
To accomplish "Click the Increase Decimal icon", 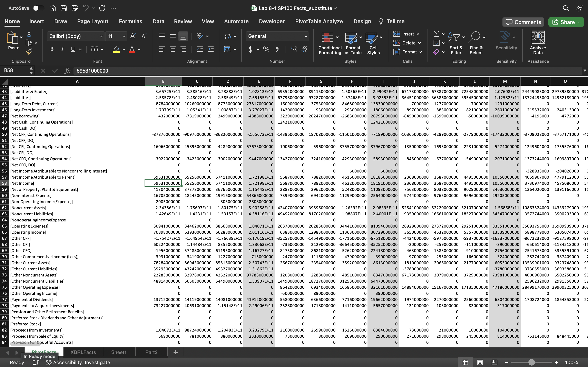I will click(x=294, y=50).
